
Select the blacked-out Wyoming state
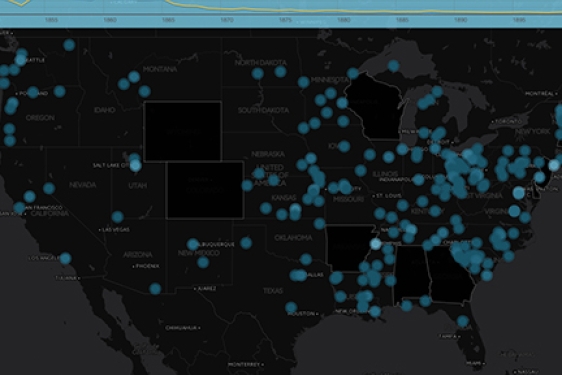pyautogui.click(x=183, y=131)
